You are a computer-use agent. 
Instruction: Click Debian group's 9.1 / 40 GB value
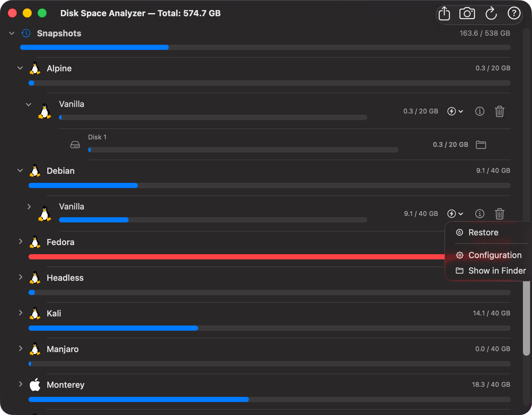point(493,171)
